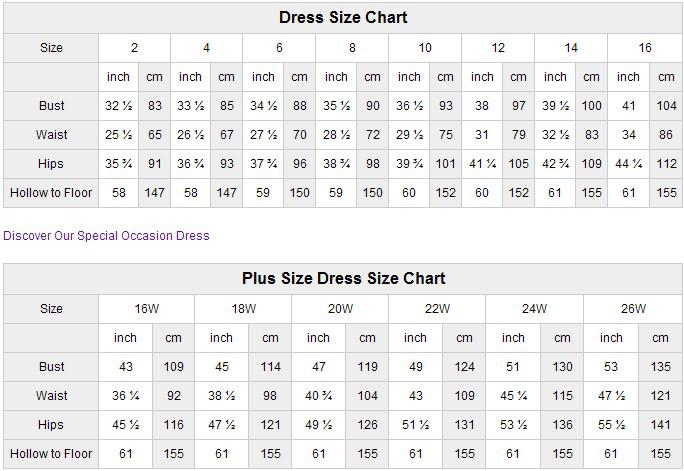Click Hollow to Floor label in top chart
This screenshot has width=684, height=471.
[51, 193]
